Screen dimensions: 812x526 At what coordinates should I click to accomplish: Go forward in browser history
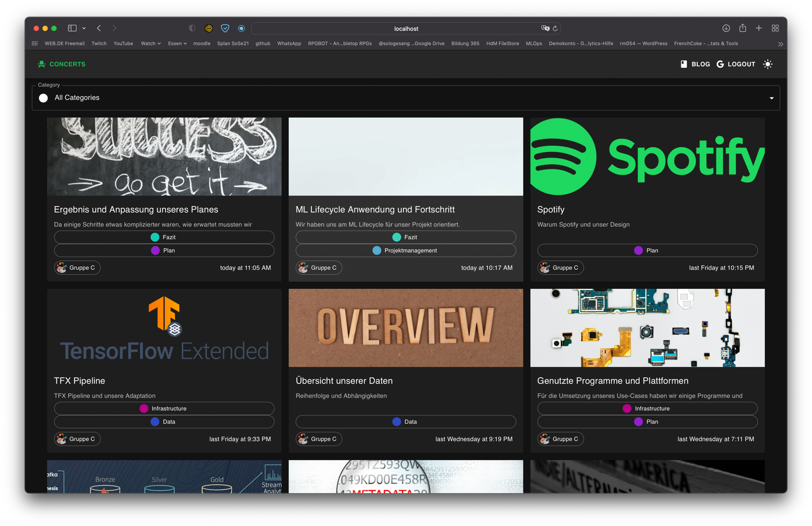pyautogui.click(x=115, y=28)
